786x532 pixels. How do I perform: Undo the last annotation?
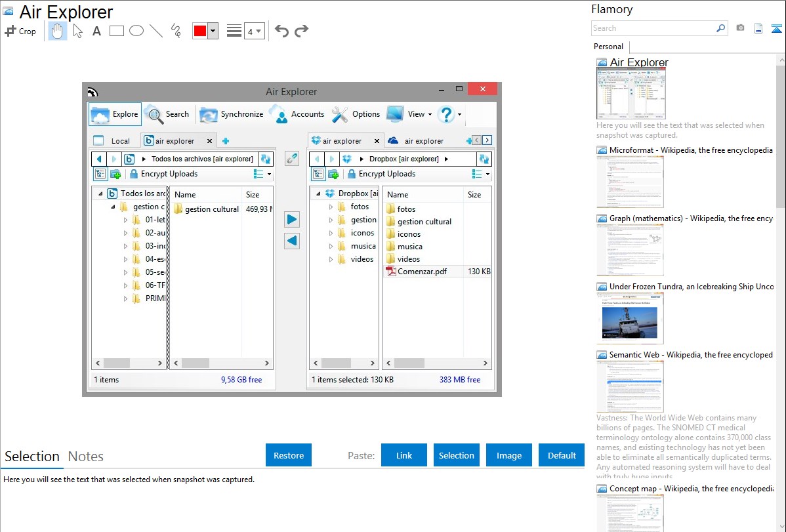(281, 31)
